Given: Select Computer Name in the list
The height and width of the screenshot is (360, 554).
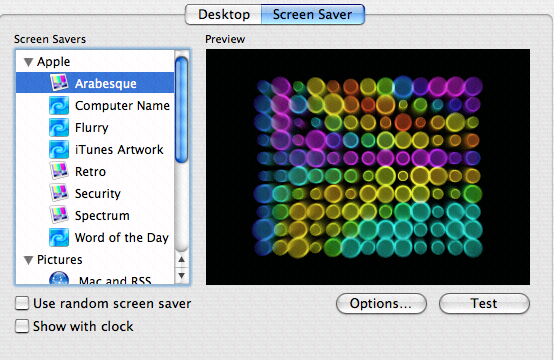Looking at the screenshot, I should pos(122,106).
